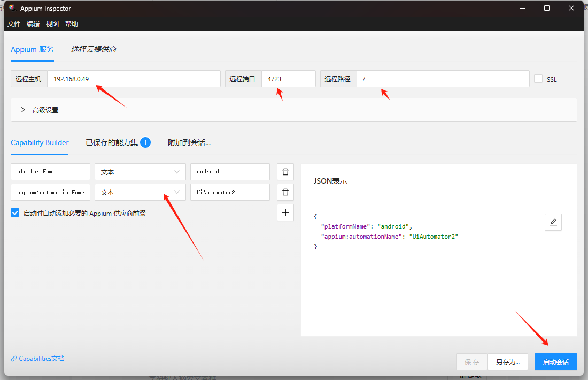This screenshot has height=380, width=588.
Task: Expand the 高级设置 section
Action: pos(293,110)
